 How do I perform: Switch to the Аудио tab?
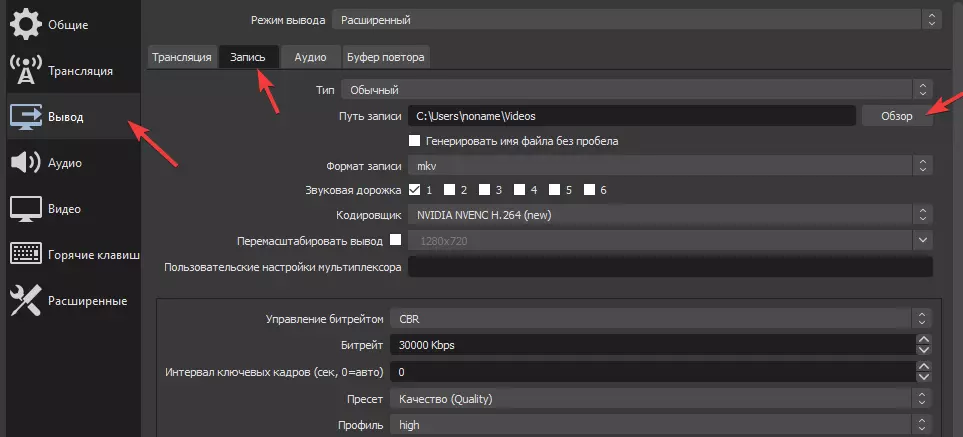(x=310, y=57)
